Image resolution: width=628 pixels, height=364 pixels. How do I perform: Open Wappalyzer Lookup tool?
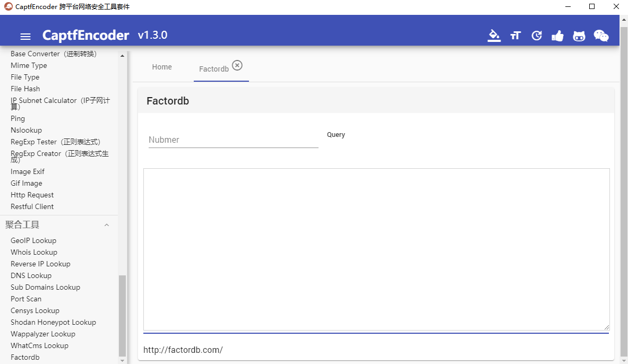pos(43,334)
